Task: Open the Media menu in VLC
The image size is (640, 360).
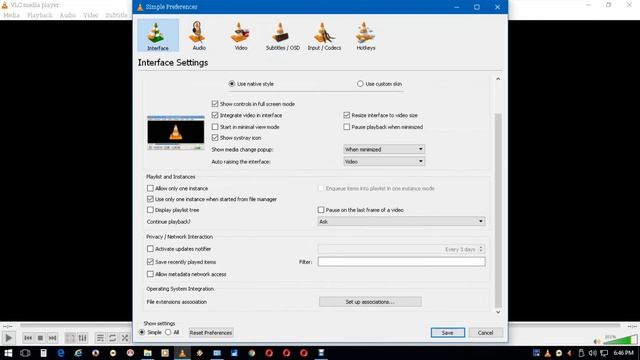Action: 11,15
